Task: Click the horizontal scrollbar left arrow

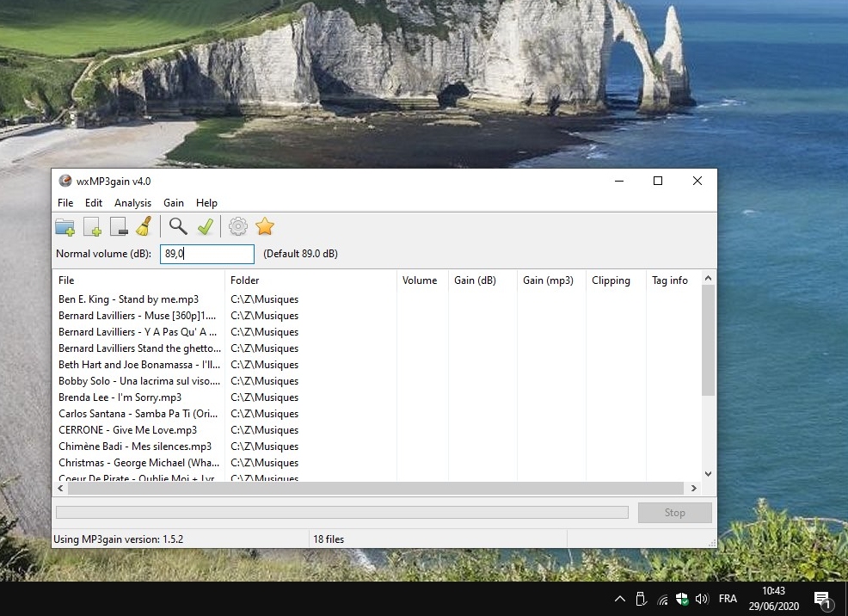Action: click(60, 489)
